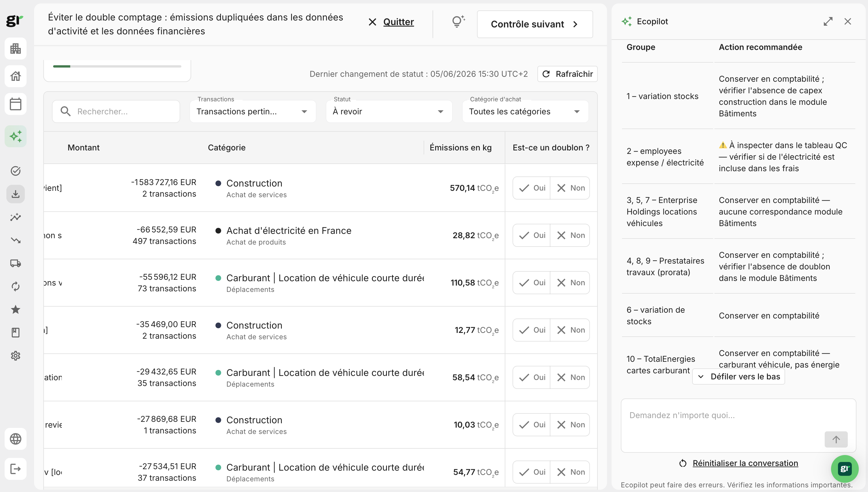Go to the home icon in sidebar

point(16,76)
